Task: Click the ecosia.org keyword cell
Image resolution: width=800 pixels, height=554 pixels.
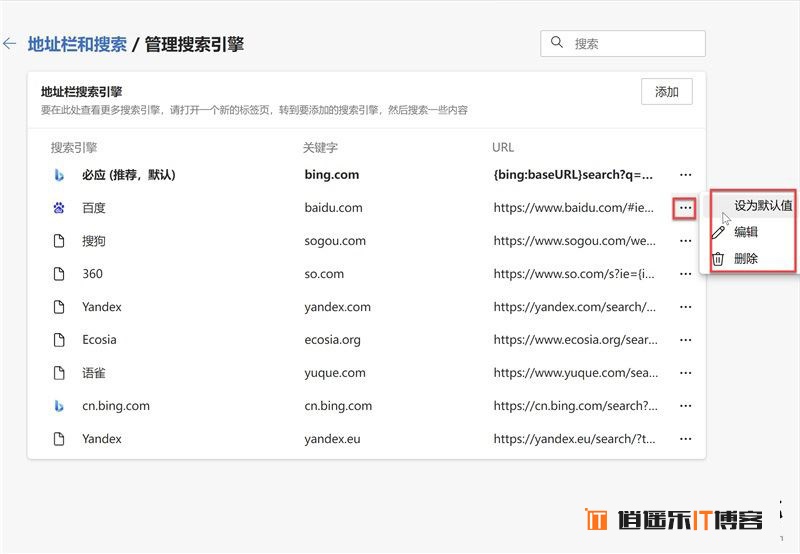Action: 332,340
